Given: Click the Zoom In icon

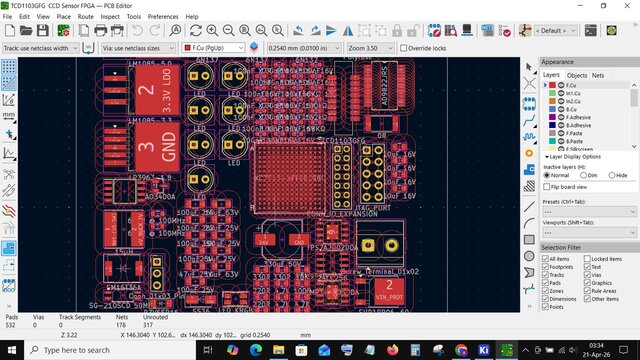Looking at the screenshot, I should [212, 31].
